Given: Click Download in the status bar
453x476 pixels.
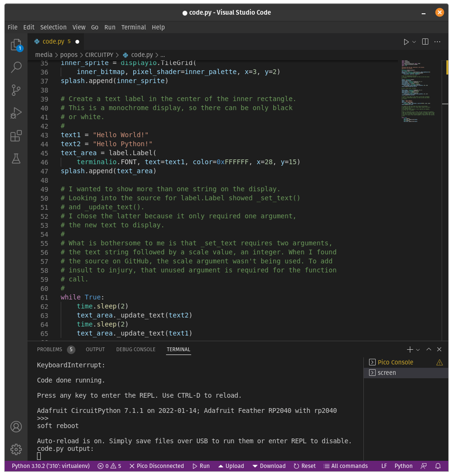Looking at the screenshot, I should pyautogui.click(x=269, y=466).
